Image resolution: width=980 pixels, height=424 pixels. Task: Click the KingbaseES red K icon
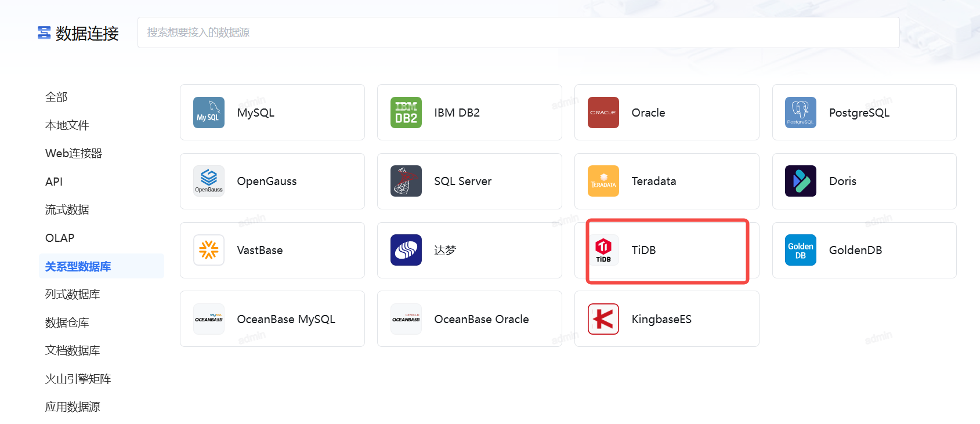pyautogui.click(x=603, y=319)
